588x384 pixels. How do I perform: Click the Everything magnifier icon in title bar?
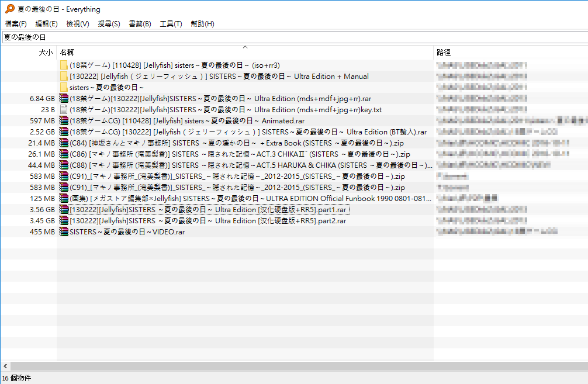(x=10, y=9)
